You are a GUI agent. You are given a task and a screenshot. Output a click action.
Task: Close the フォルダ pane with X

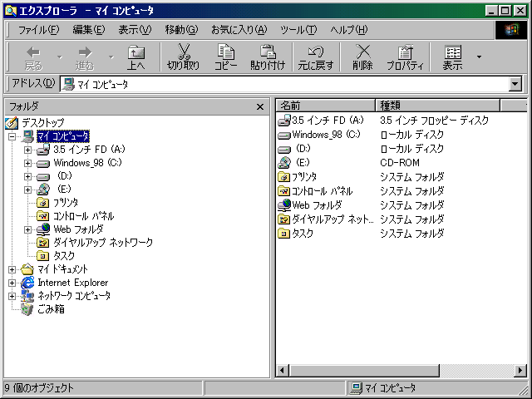click(x=260, y=107)
